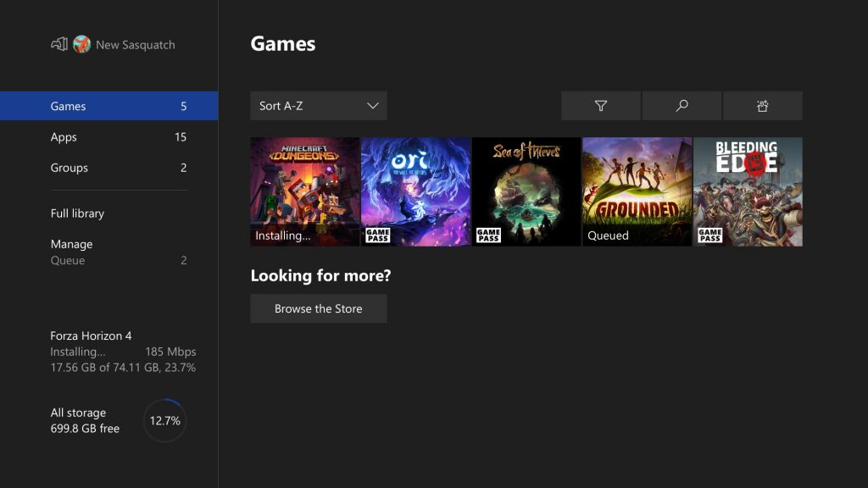
Task: Click the surprise me icon button
Action: [x=762, y=106]
